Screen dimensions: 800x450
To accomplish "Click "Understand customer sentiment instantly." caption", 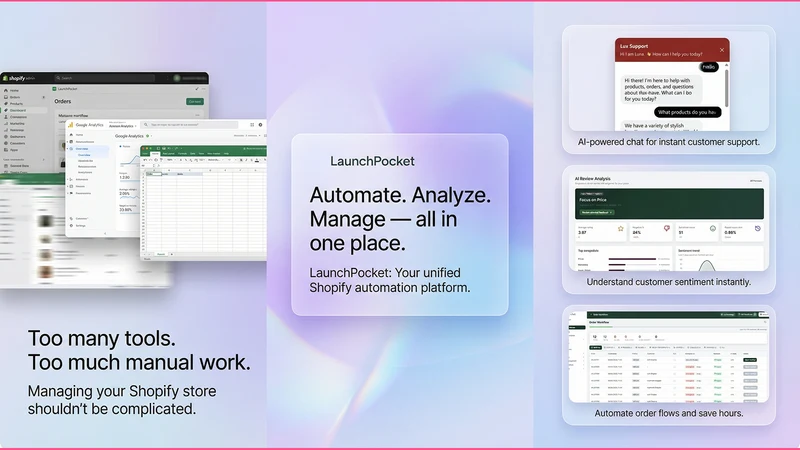I will pyautogui.click(x=668, y=282).
